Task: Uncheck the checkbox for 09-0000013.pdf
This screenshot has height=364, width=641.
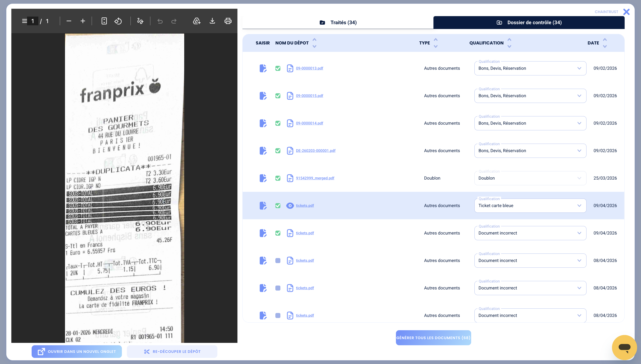Action: tap(278, 68)
